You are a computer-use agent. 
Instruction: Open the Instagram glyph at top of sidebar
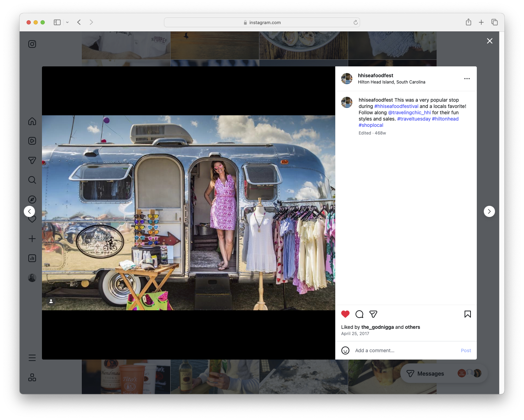tap(32, 44)
